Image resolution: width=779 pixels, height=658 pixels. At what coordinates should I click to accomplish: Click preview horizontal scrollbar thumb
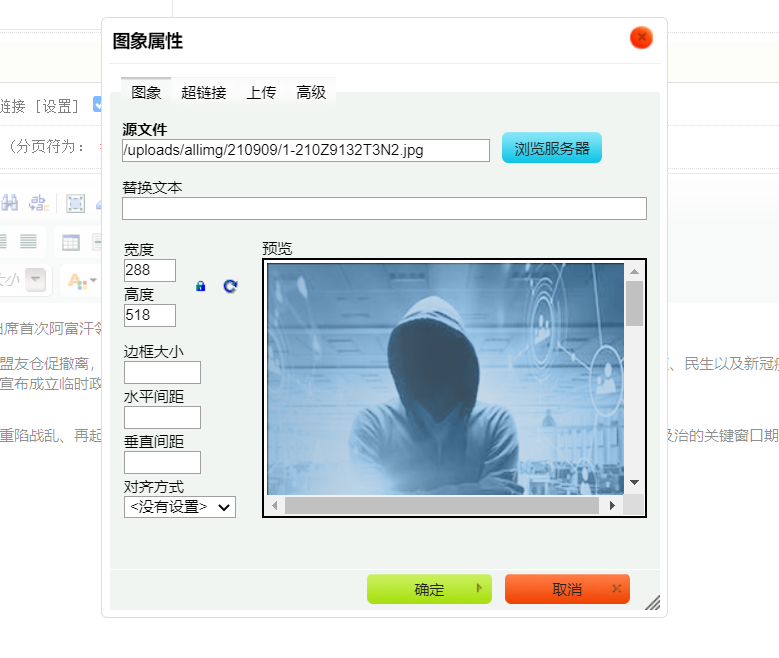pyautogui.click(x=442, y=505)
